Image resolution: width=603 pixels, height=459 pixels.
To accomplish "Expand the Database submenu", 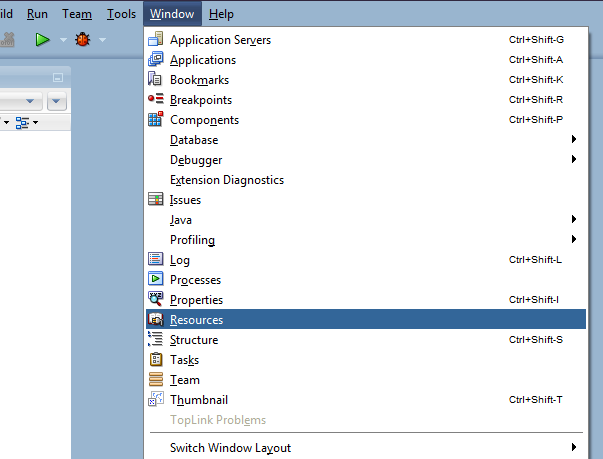I will tap(194, 140).
